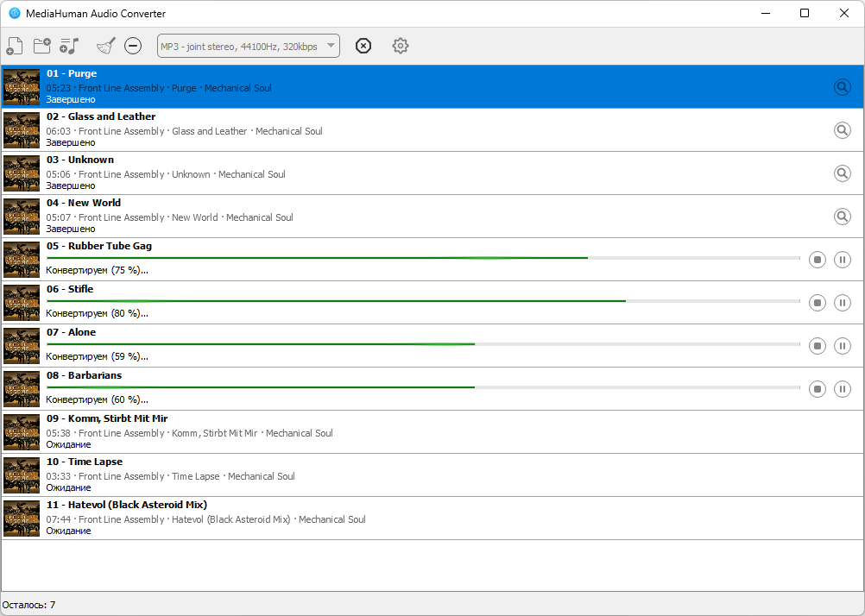Open the Settings gear icon
This screenshot has height=616, width=865.
coord(401,46)
